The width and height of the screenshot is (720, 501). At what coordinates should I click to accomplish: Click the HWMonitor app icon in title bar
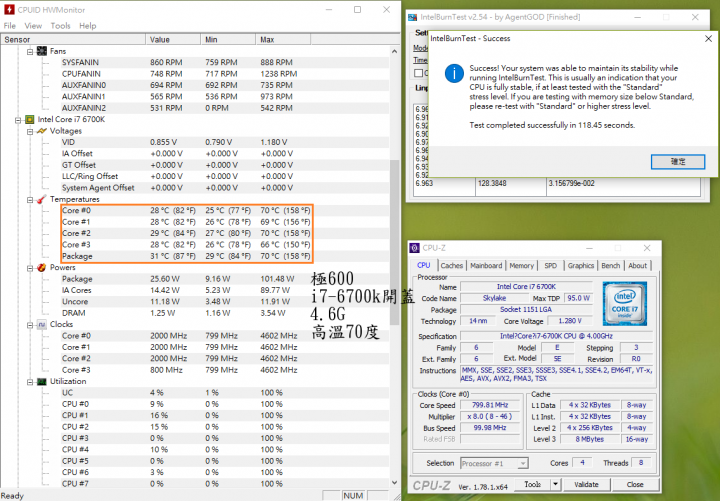tap(9, 9)
